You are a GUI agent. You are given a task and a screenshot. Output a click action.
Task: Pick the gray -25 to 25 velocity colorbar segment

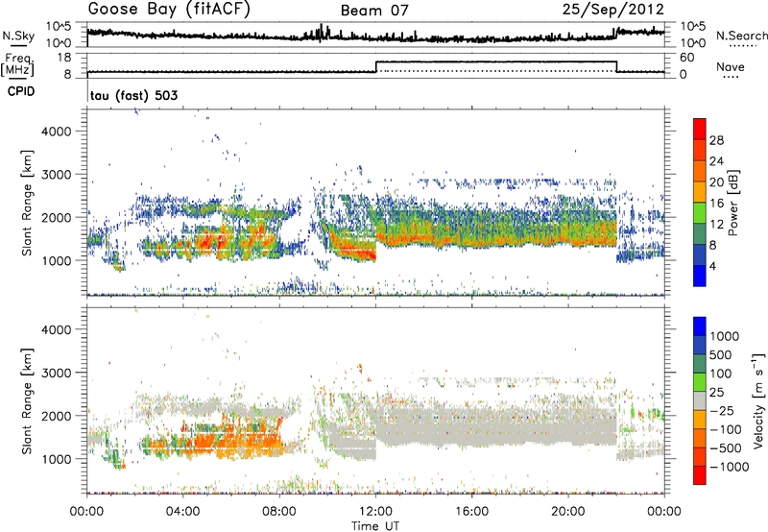point(700,401)
